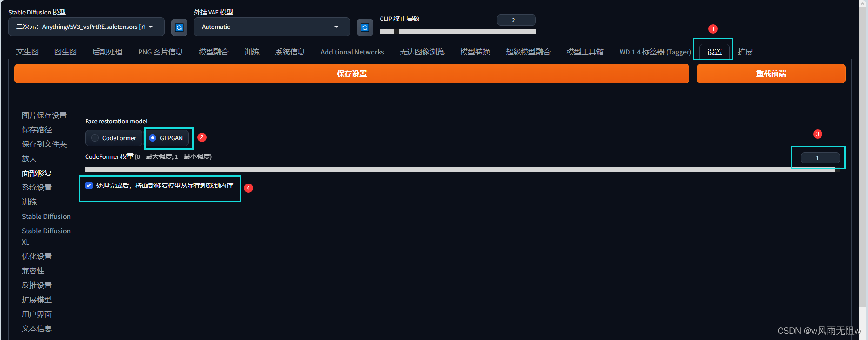Select 面部修复 settings section

37,173
